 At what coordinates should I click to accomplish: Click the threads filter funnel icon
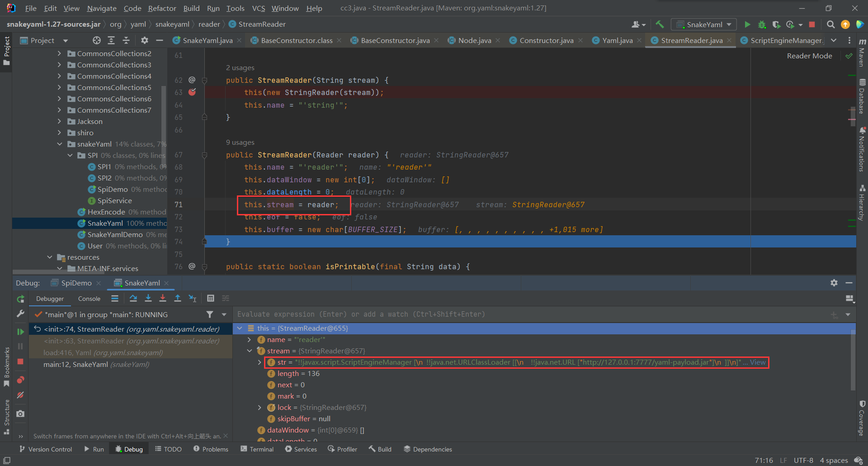point(210,314)
